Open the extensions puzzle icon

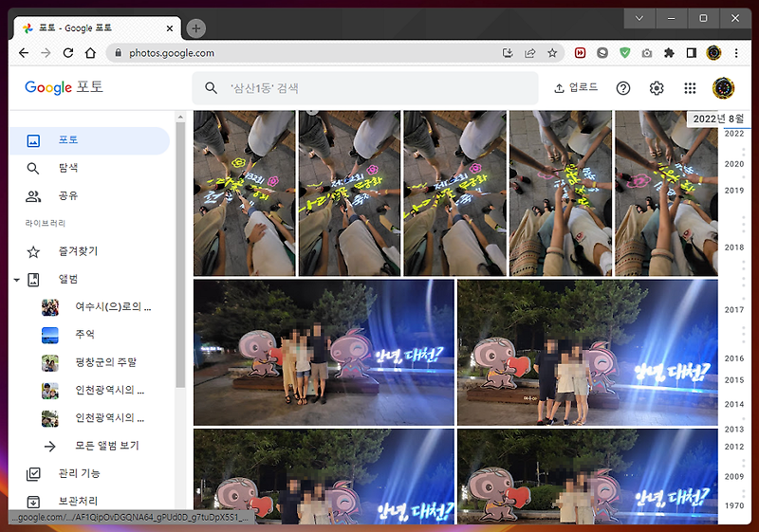pos(669,53)
